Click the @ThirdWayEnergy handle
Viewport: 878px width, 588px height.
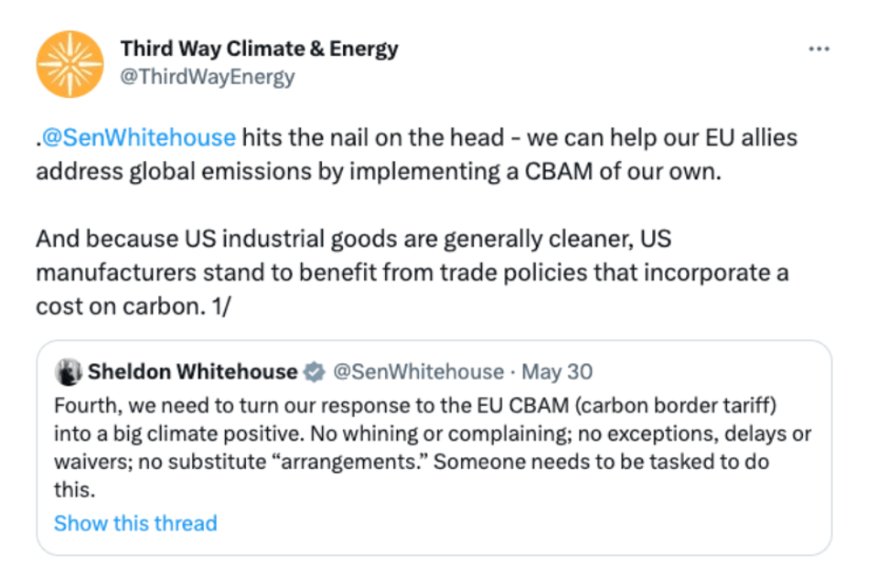[x=208, y=77]
